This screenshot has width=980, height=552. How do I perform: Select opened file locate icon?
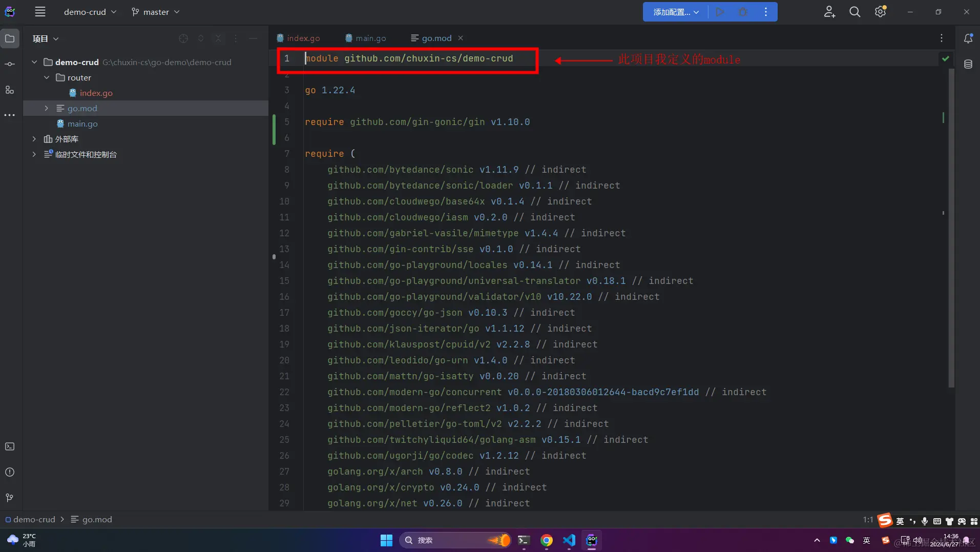183,38
